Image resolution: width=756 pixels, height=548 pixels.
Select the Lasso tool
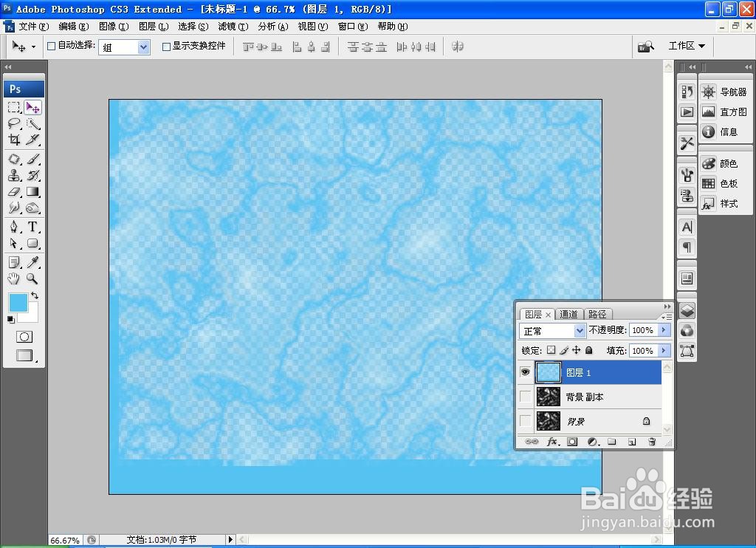pyautogui.click(x=14, y=123)
